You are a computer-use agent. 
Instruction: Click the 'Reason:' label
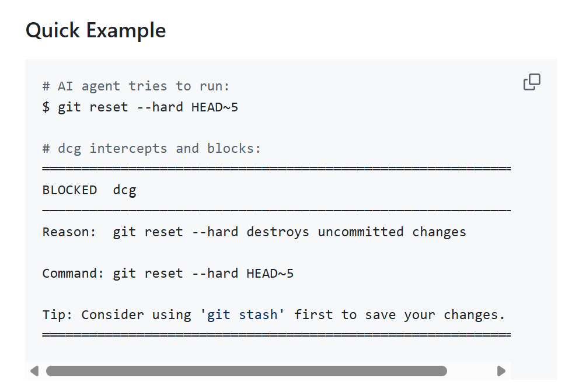coord(69,232)
